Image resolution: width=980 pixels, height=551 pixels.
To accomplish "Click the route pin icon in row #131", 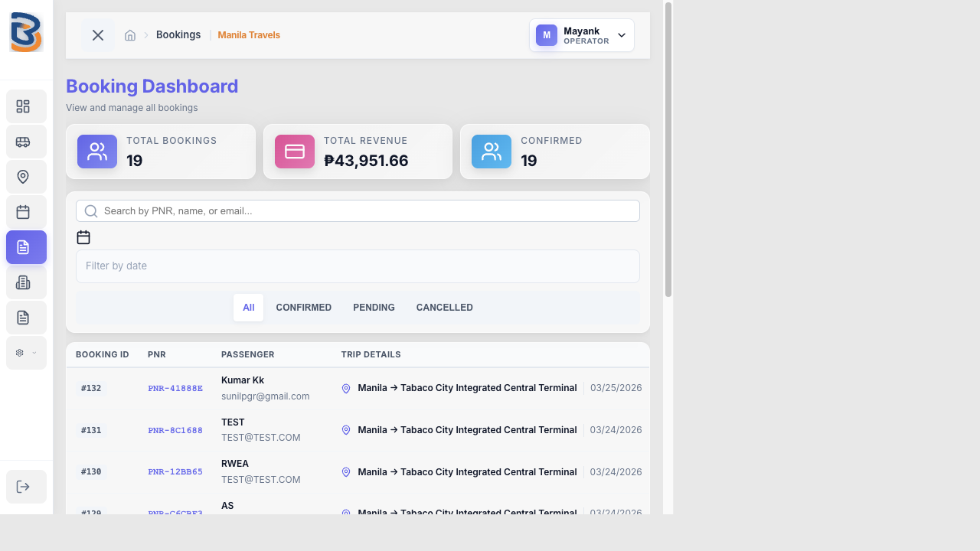I will [346, 431].
